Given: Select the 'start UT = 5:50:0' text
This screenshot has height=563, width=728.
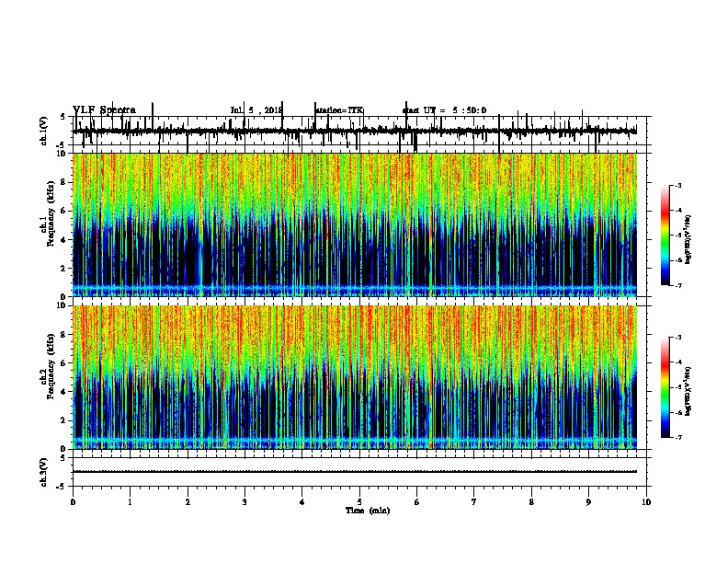Looking at the screenshot, I should click(x=444, y=110).
